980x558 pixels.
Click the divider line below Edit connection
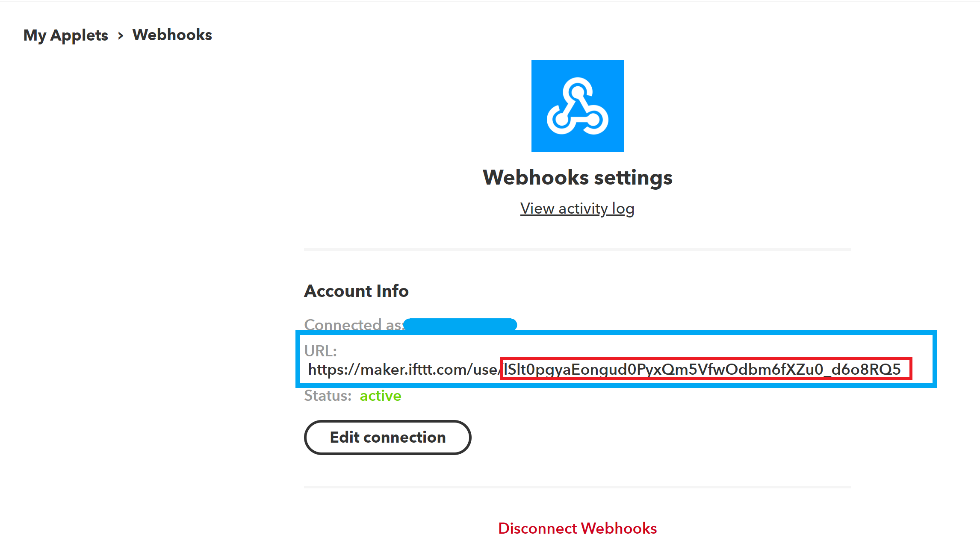[x=577, y=487]
